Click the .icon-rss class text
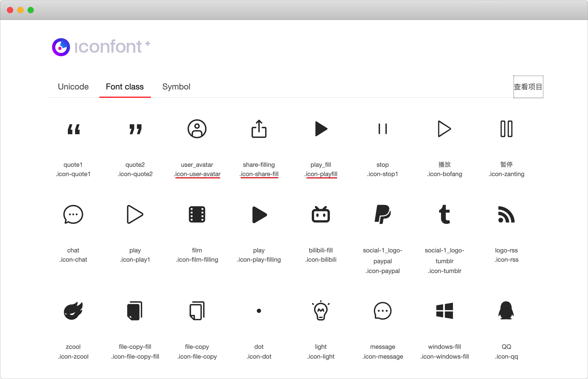Image resolution: width=588 pixels, height=379 pixels. pos(507,260)
